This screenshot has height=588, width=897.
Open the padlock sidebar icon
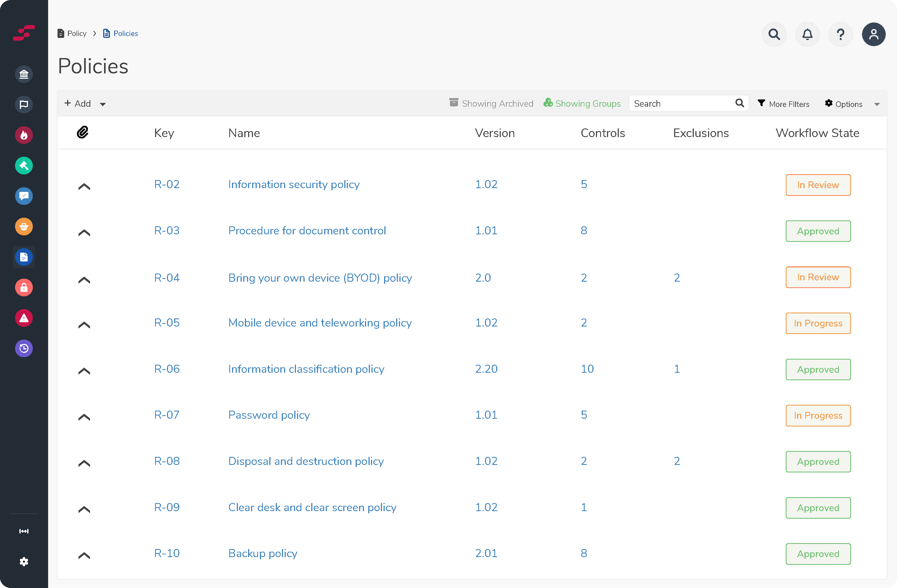(x=24, y=287)
